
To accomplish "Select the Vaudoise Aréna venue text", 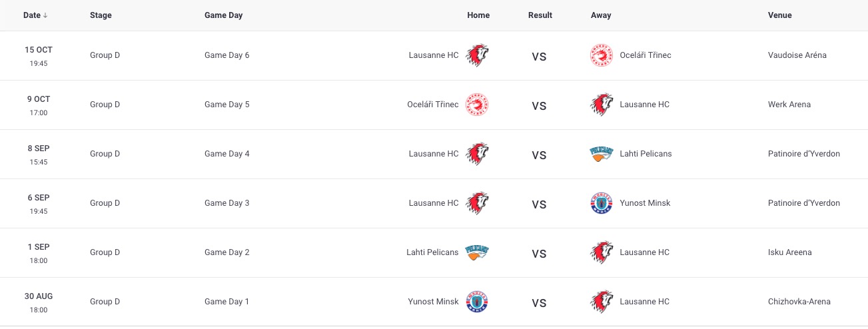I will tap(797, 55).
